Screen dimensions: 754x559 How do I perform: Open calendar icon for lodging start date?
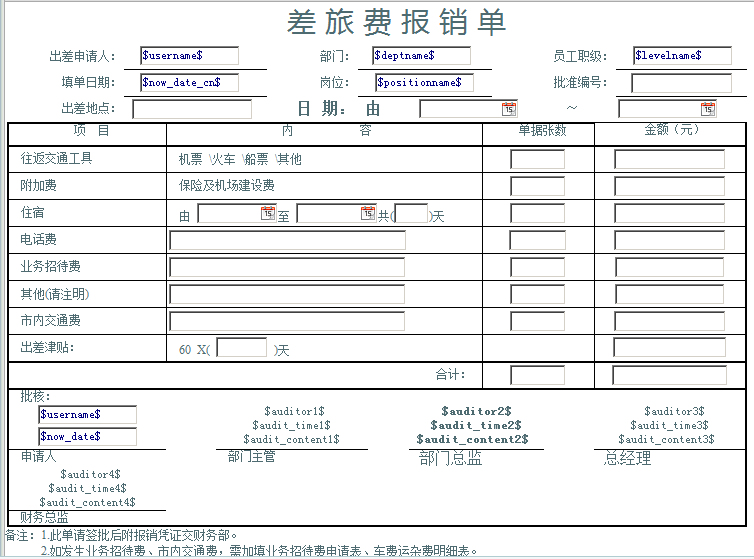click(x=267, y=213)
